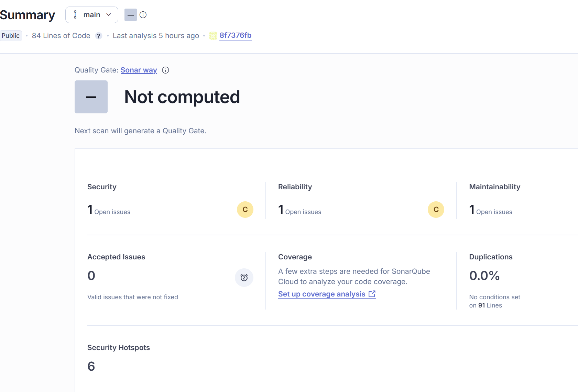
Task: Click the quality gate status badge beside branch
Action: pyautogui.click(x=130, y=15)
